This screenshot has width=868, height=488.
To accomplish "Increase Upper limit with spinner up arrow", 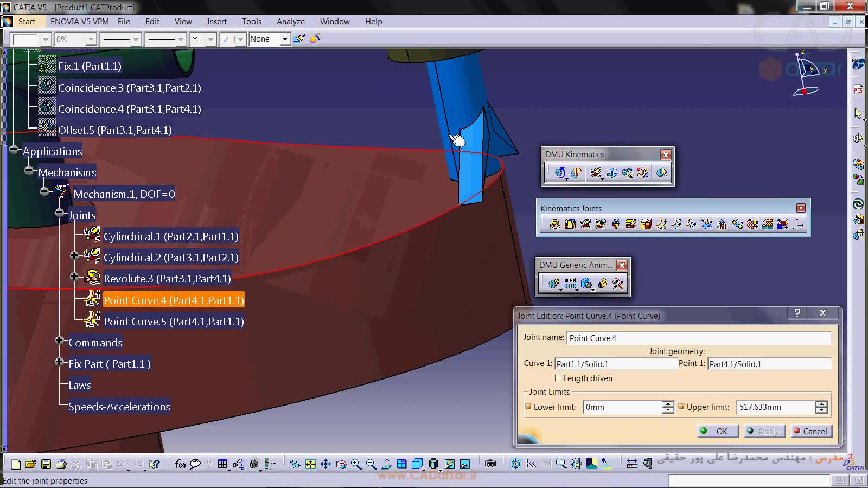I will click(x=821, y=404).
